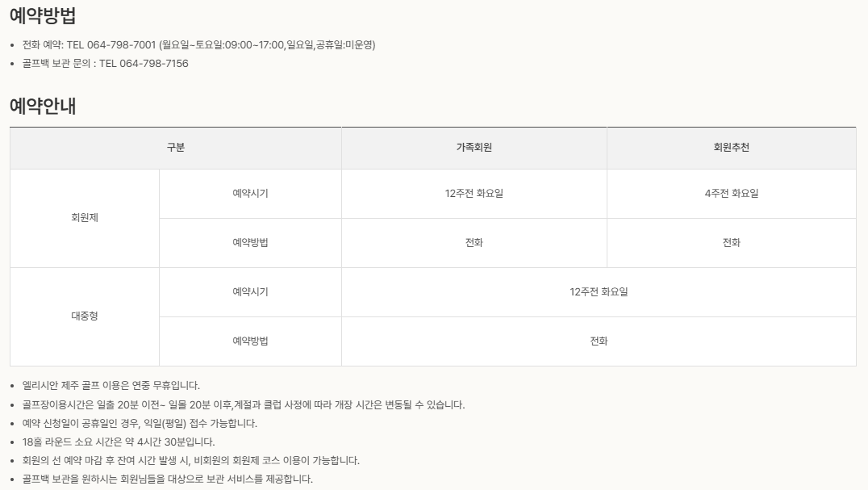
Task: Click the 18홀 라운드 소요 시간 note
Action: pyautogui.click(x=119, y=442)
